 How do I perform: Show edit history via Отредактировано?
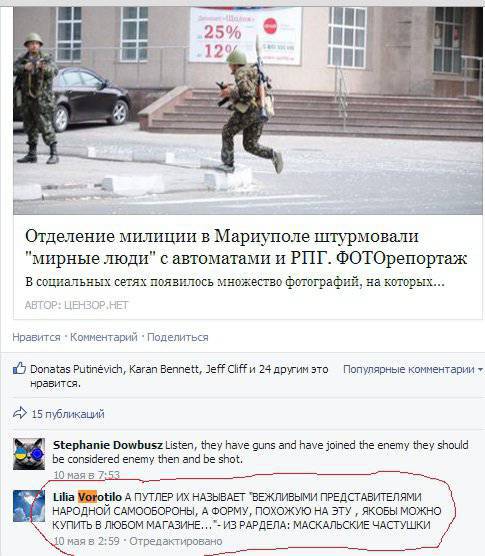[176, 541]
